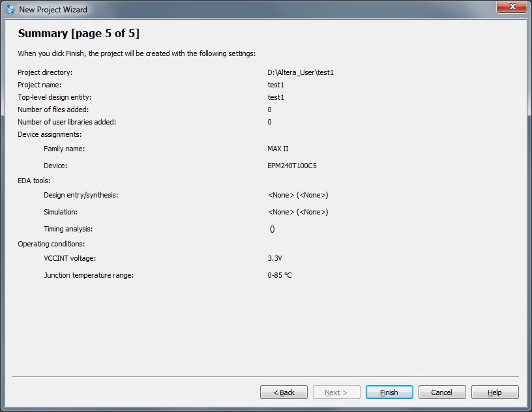Click the Project name label
Image resolution: width=532 pixels, height=412 pixels.
[x=39, y=85]
